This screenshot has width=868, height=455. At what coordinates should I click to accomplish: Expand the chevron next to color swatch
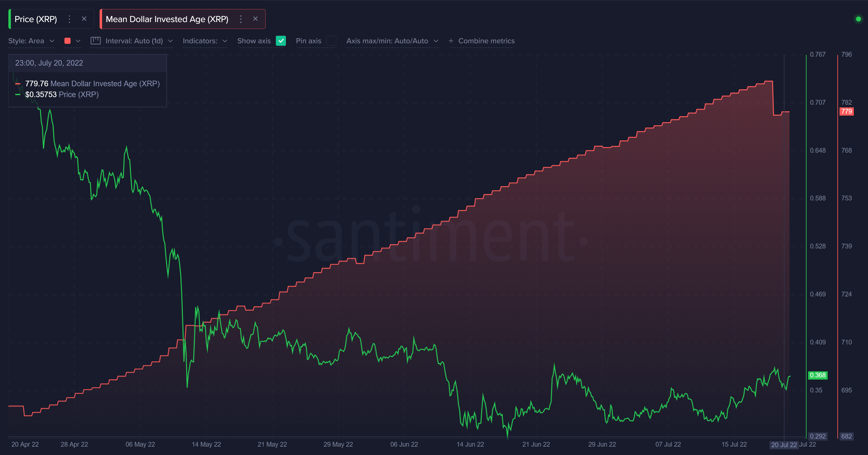(78, 41)
